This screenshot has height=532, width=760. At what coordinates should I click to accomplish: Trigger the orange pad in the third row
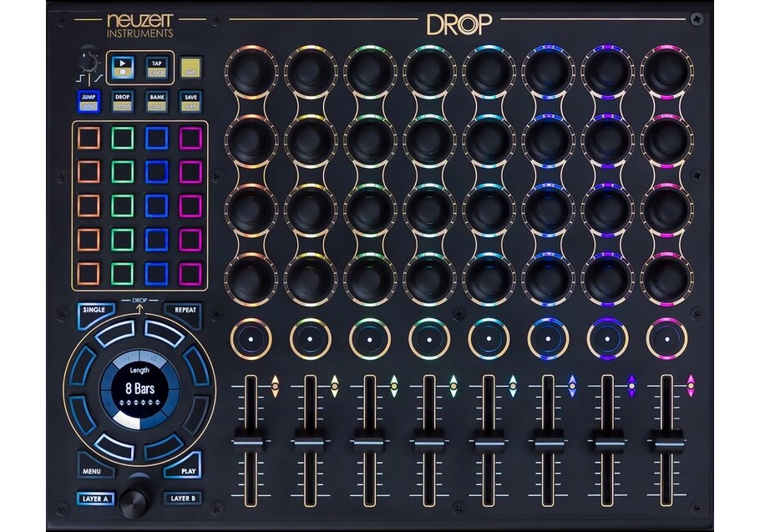[x=89, y=206]
